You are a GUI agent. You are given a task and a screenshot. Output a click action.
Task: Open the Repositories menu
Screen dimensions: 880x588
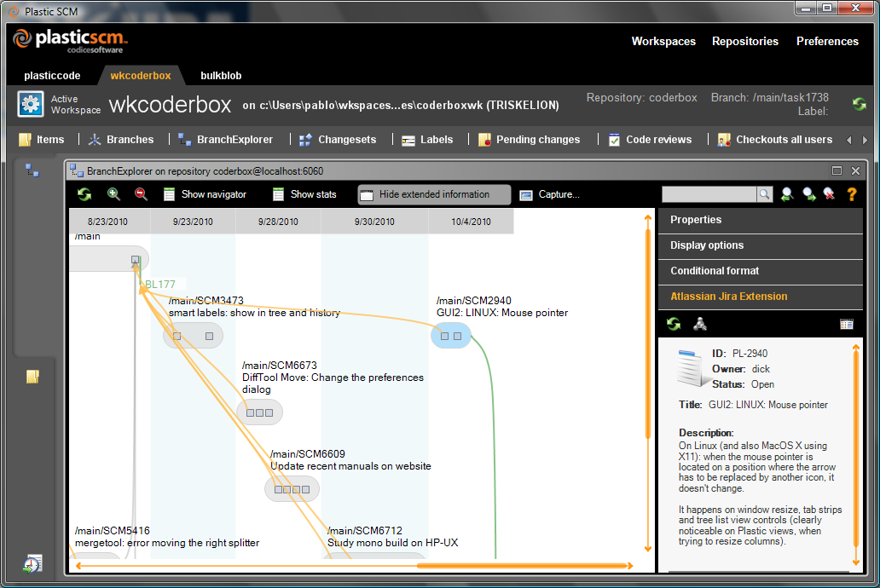(744, 41)
